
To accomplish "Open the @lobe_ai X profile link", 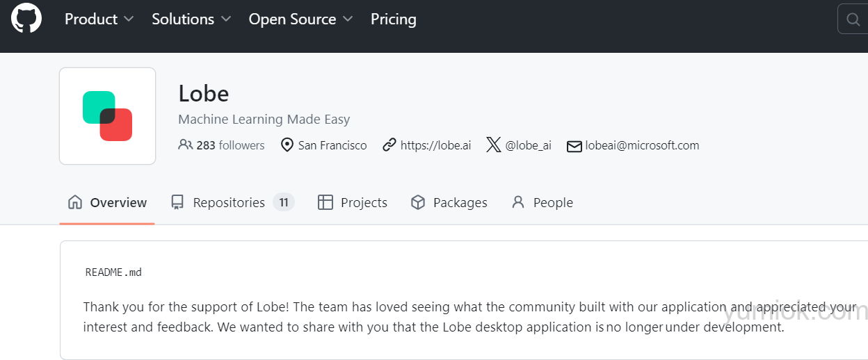I will (528, 145).
